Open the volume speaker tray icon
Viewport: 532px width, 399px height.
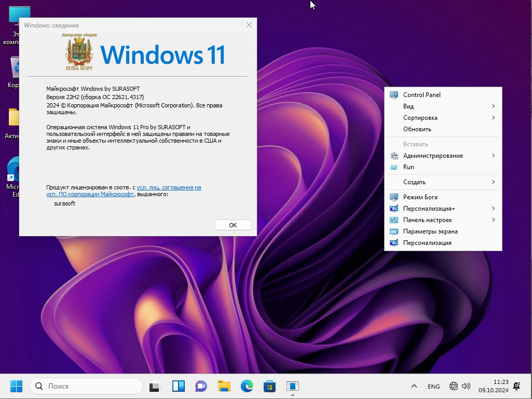[466, 386]
